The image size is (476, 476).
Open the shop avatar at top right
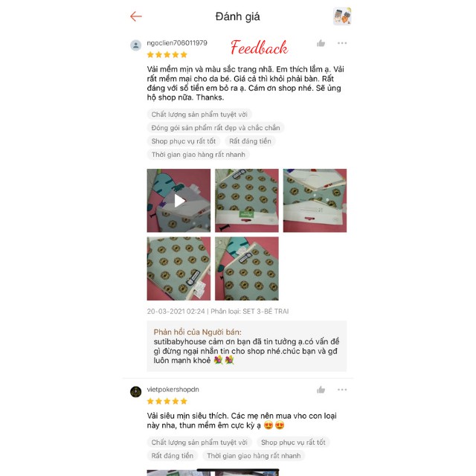[x=342, y=16]
